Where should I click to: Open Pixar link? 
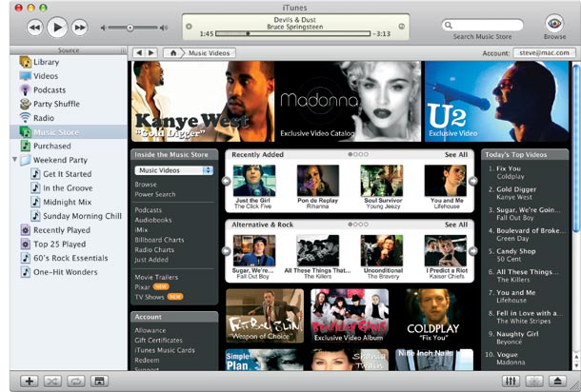coord(142,287)
